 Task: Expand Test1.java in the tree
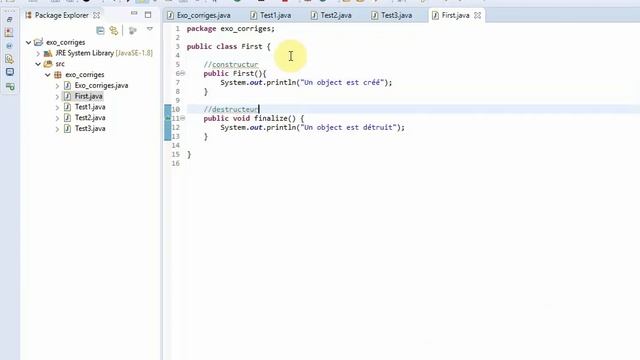click(57, 107)
